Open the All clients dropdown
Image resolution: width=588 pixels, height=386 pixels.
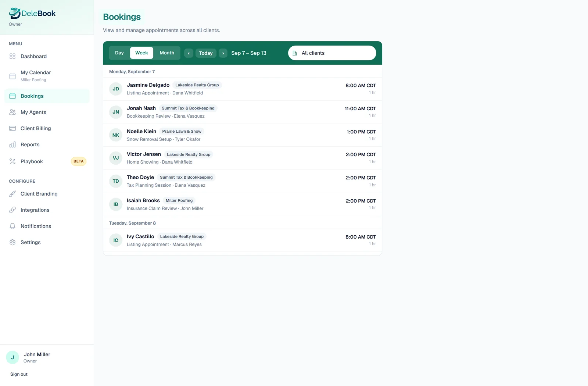[x=332, y=53]
